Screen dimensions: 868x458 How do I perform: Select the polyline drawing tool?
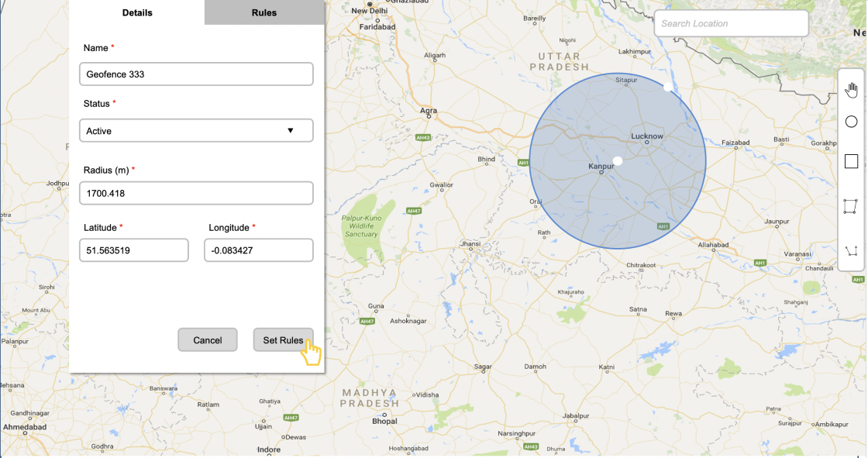coord(850,249)
